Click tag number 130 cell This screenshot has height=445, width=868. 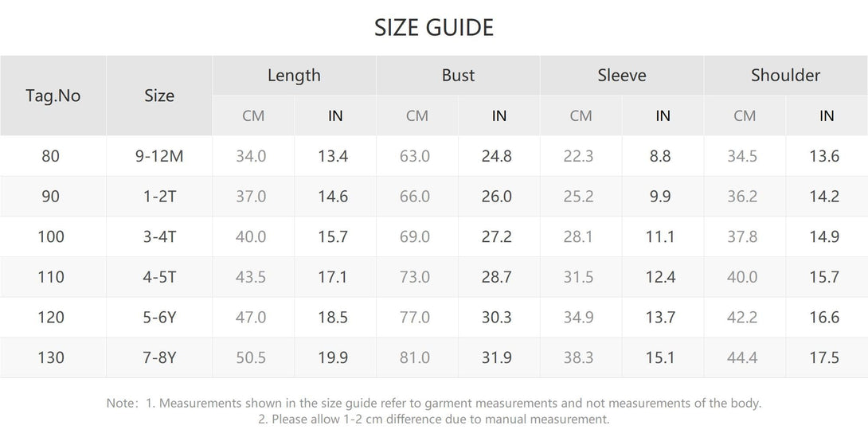tap(50, 358)
